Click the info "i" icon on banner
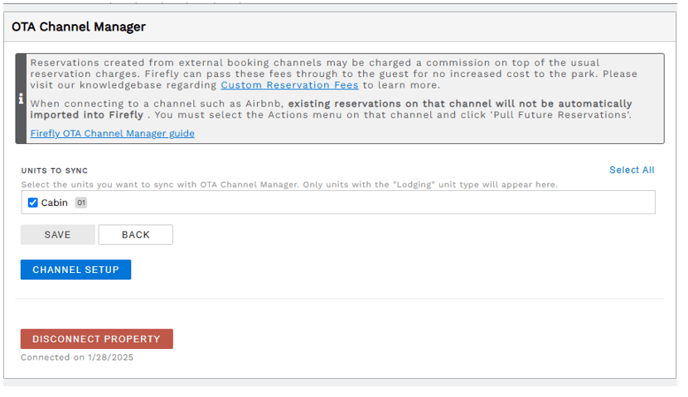This screenshot has width=688, height=397. [x=21, y=99]
